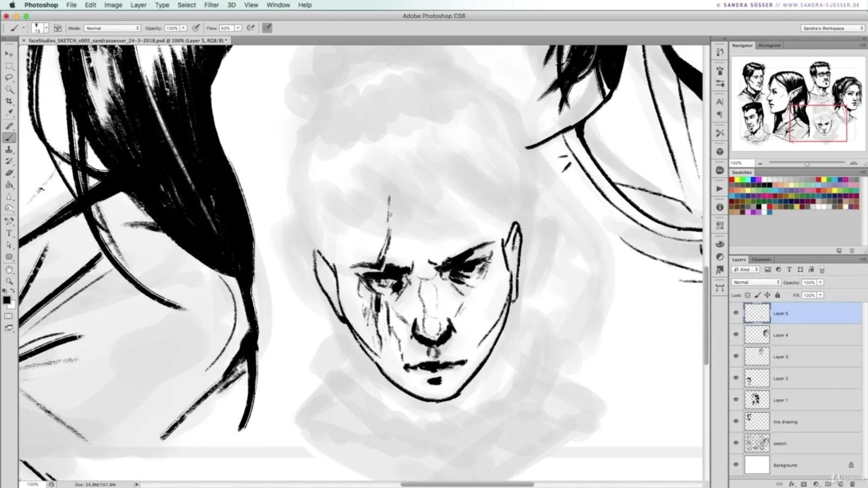Screen dimensions: 868x488
Task: Open Sandra's Workspace dropdown
Action: tap(833, 28)
